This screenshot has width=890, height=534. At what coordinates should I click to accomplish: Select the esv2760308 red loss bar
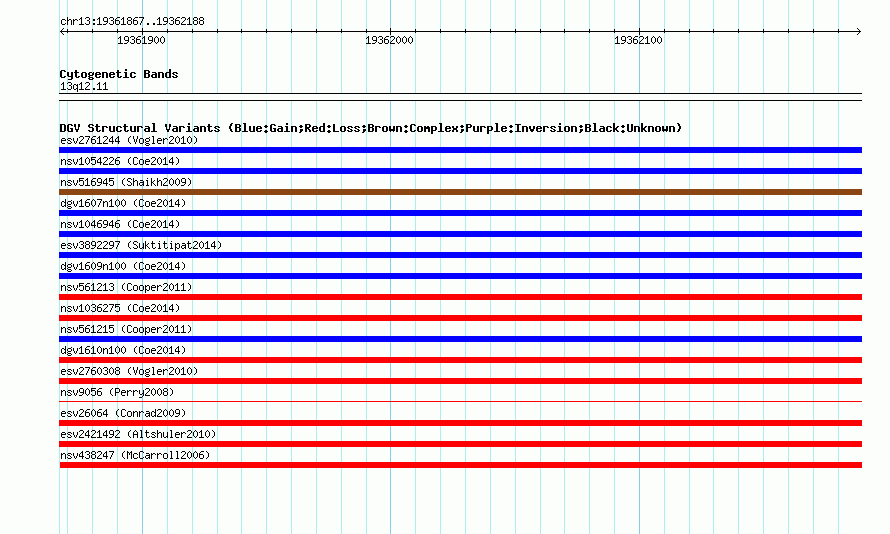[x=460, y=381]
